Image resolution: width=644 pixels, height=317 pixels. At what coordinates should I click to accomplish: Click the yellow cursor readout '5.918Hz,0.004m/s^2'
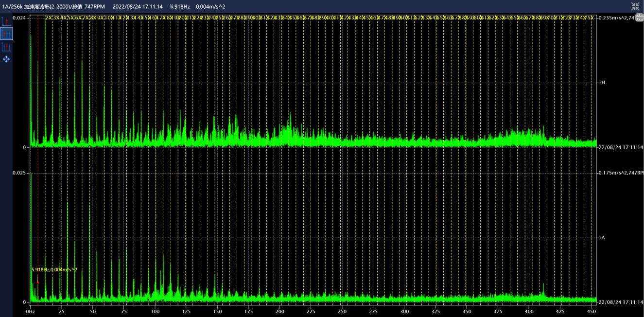pyautogui.click(x=54, y=270)
